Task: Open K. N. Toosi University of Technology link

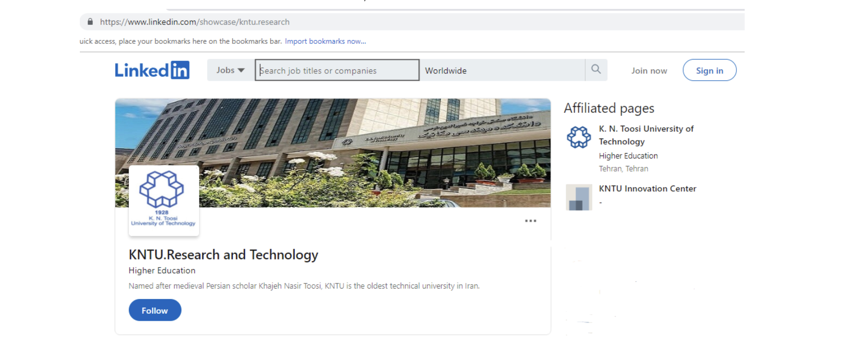Action: click(646, 135)
